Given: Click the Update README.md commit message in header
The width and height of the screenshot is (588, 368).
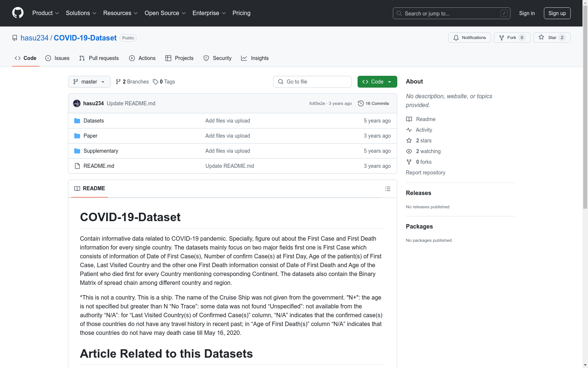Looking at the screenshot, I should [131, 103].
